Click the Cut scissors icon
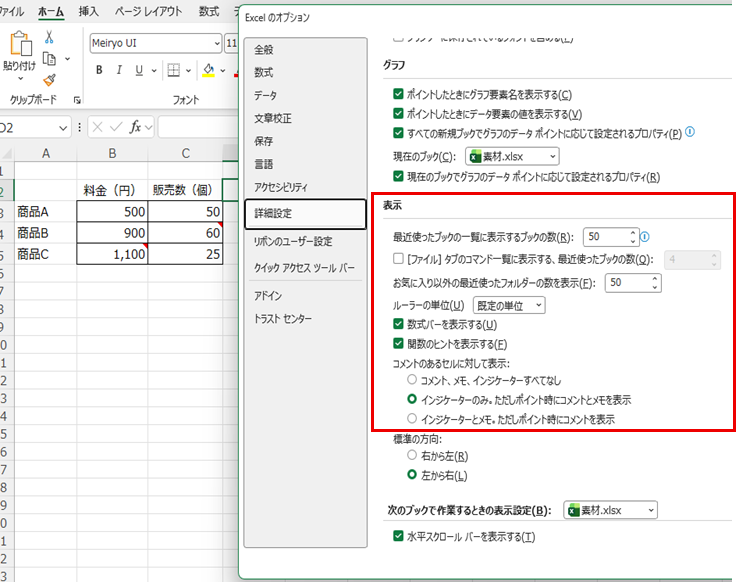This screenshot has width=736, height=582. tap(48, 37)
